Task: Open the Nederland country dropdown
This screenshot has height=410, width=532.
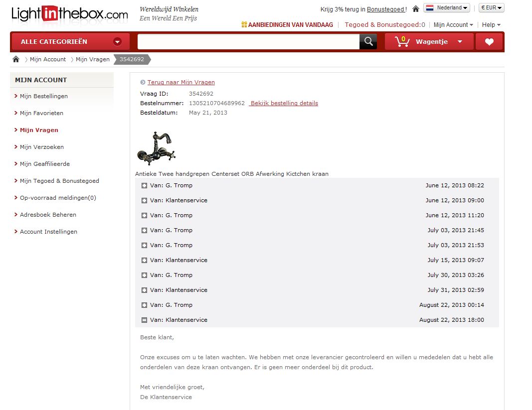Action: click(x=447, y=8)
